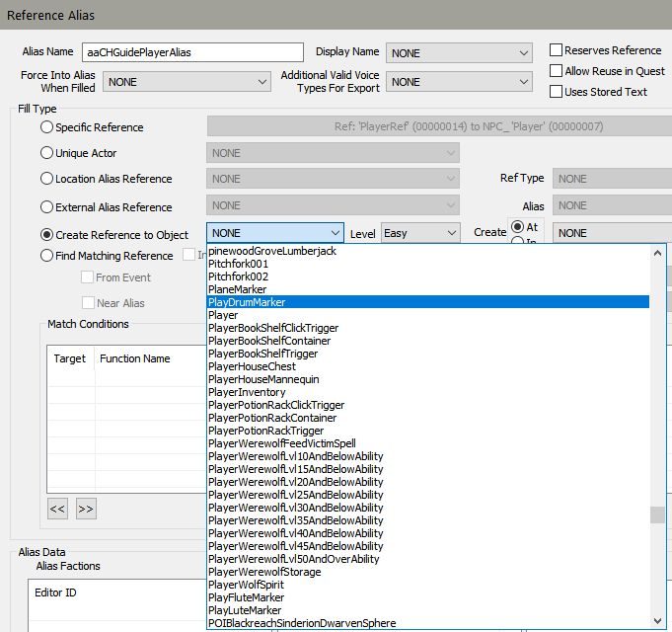The width and height of the screenshot is (672, 632).
Task: Select Find Matching Reference radio button
Action: pos(46,256)
